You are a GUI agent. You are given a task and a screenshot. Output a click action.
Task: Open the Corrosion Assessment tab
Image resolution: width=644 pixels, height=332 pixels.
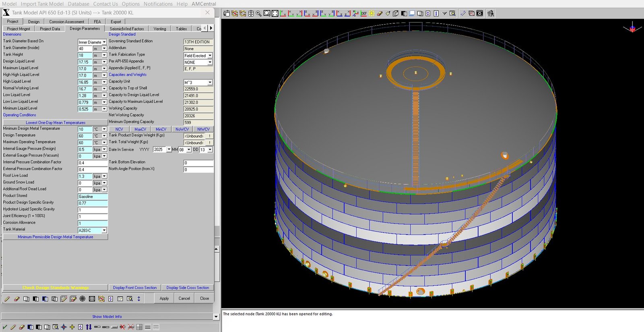66,22
